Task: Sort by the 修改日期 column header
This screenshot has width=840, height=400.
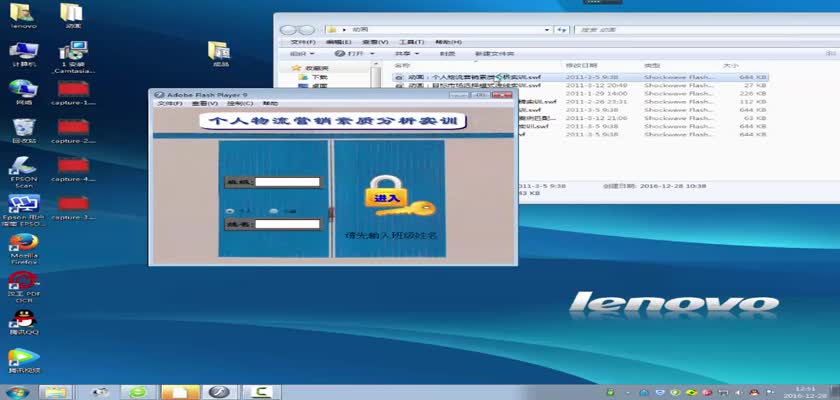Action: (581, 65)
